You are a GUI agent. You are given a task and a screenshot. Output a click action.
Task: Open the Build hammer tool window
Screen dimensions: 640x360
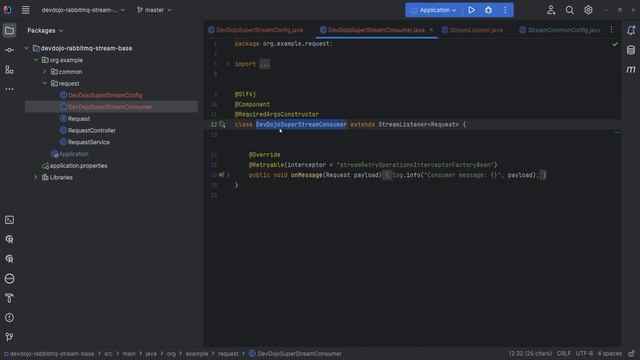coord(9,298)
